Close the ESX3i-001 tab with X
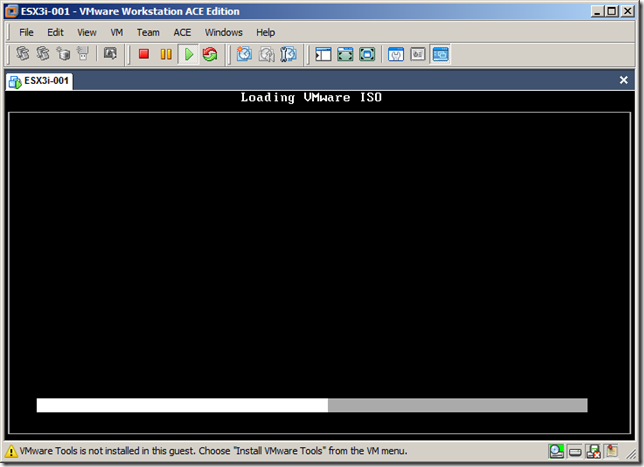Viewport: 644px width, 467px height. 624,80
